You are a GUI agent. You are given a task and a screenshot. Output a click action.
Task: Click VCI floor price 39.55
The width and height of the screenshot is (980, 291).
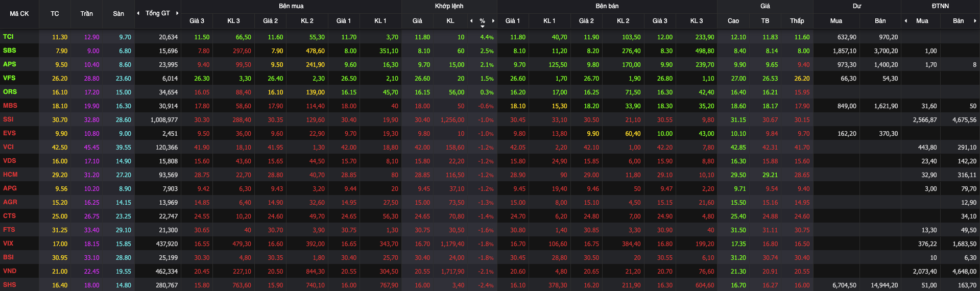coord(123,148)
